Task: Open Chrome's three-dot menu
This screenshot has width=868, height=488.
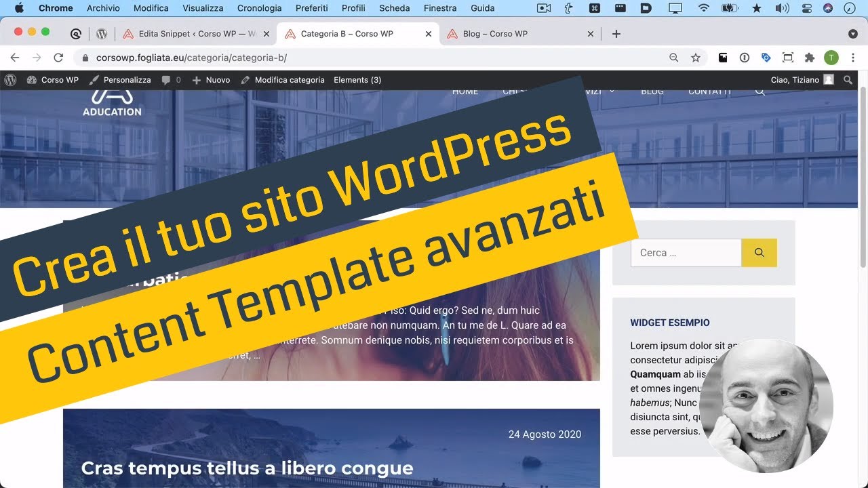Action: tap(853, 57)
